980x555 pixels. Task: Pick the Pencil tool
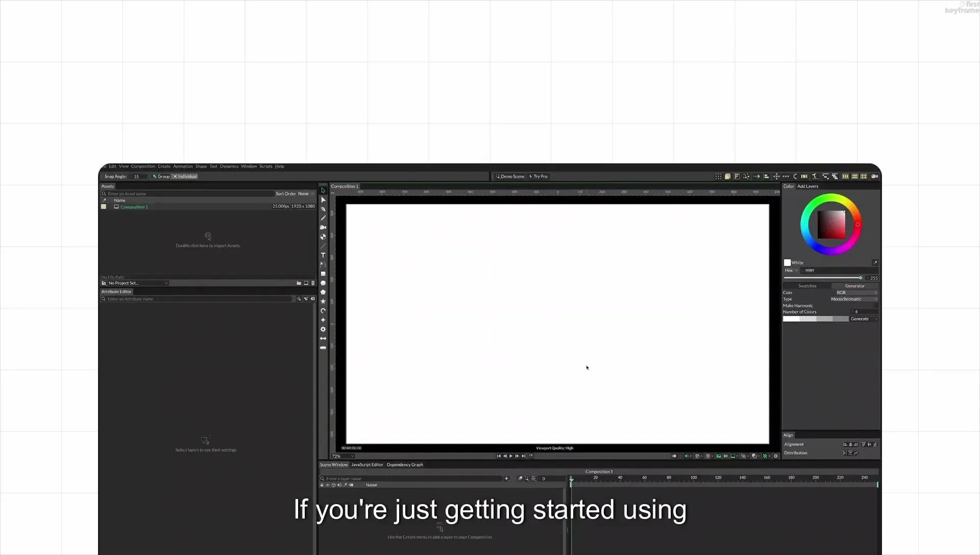click(x=323, y=218)
